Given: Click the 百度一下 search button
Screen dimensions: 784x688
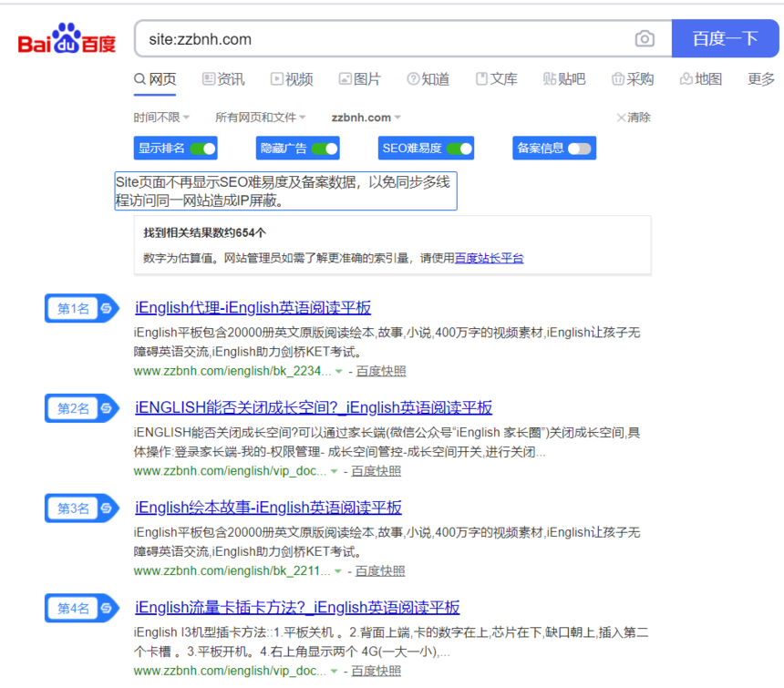Looking at the screenshot, I should tap(725, 38).
